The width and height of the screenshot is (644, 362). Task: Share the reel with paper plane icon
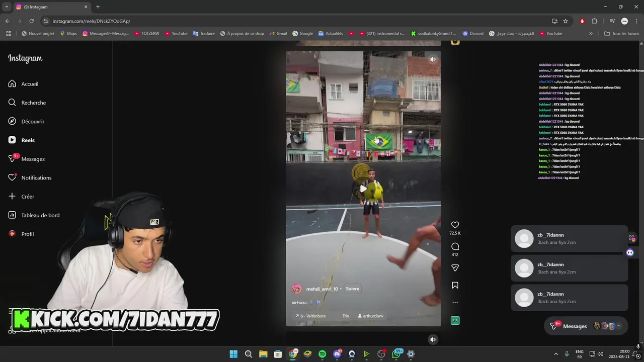coord(455,268)
